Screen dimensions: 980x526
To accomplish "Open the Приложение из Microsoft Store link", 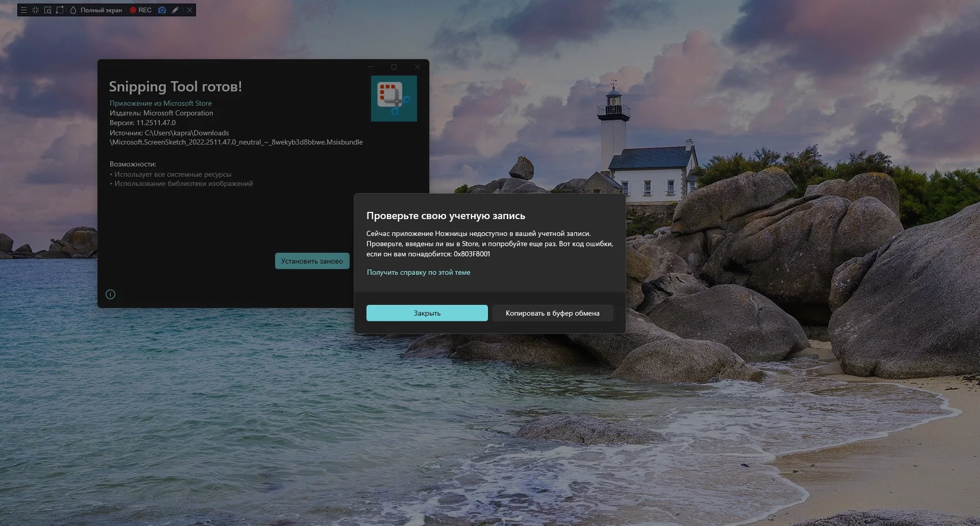I will click(x=160, y=103).
